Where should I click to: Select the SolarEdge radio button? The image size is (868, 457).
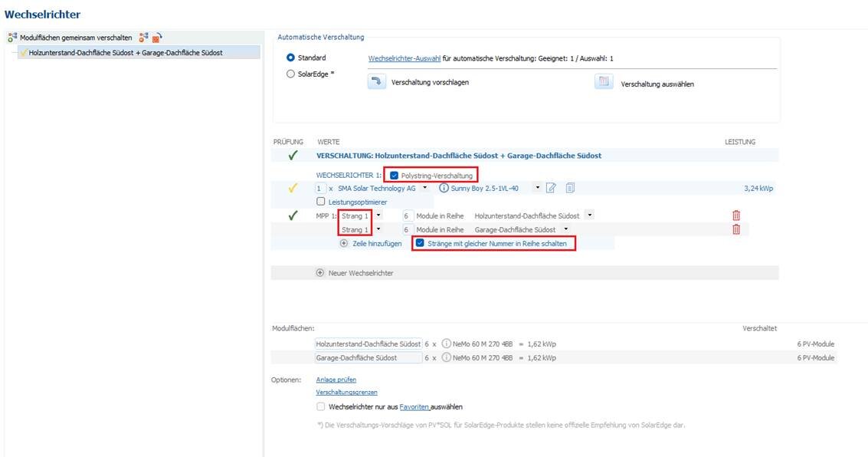pyautogui.click(x=290, y=74)
